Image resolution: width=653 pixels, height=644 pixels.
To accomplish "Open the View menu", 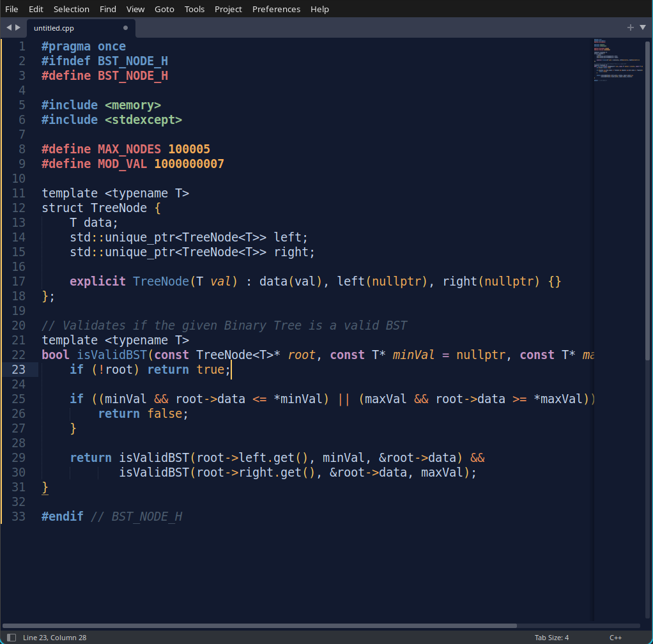I will click(135, 9).
